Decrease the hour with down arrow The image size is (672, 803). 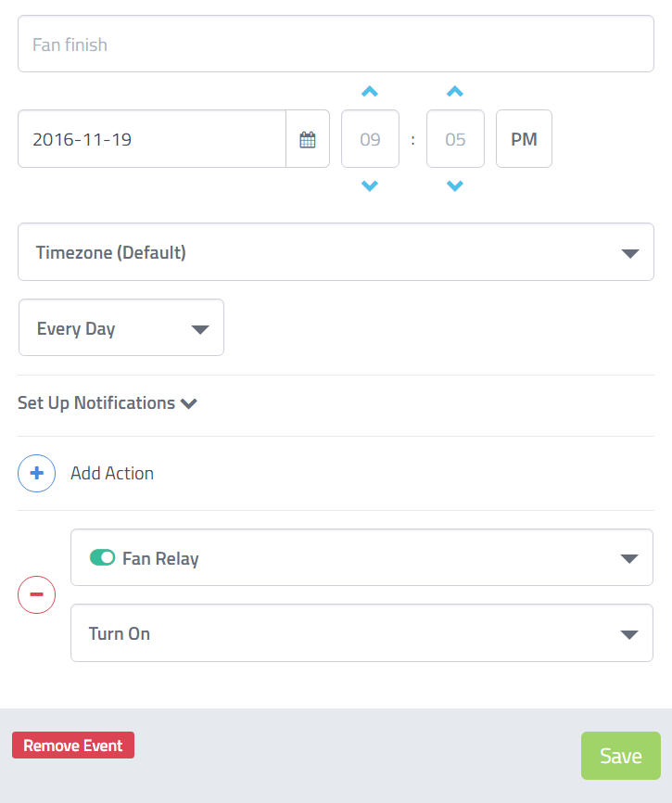point(370,185)
